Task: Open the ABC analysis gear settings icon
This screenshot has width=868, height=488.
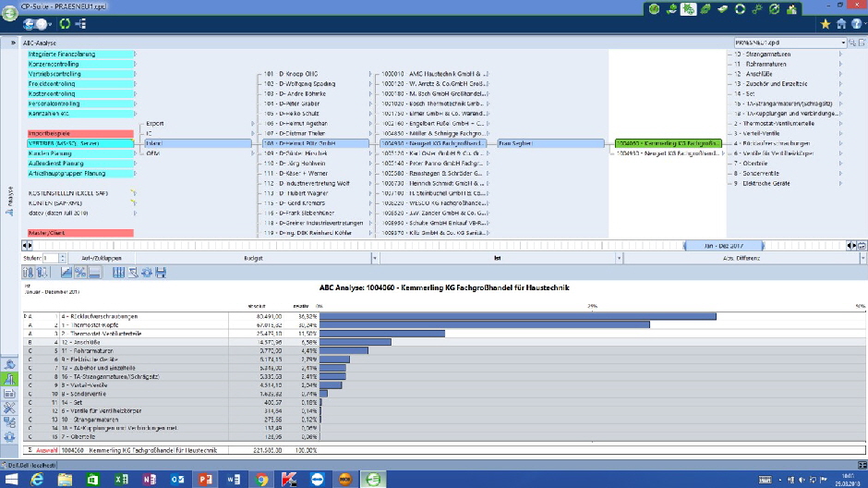Action: click(147, 273)
